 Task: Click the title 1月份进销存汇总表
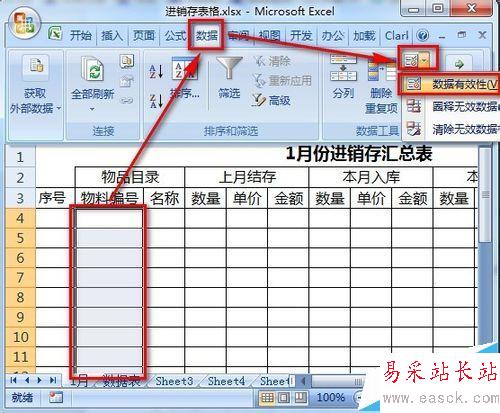click(x=359, y=154)
